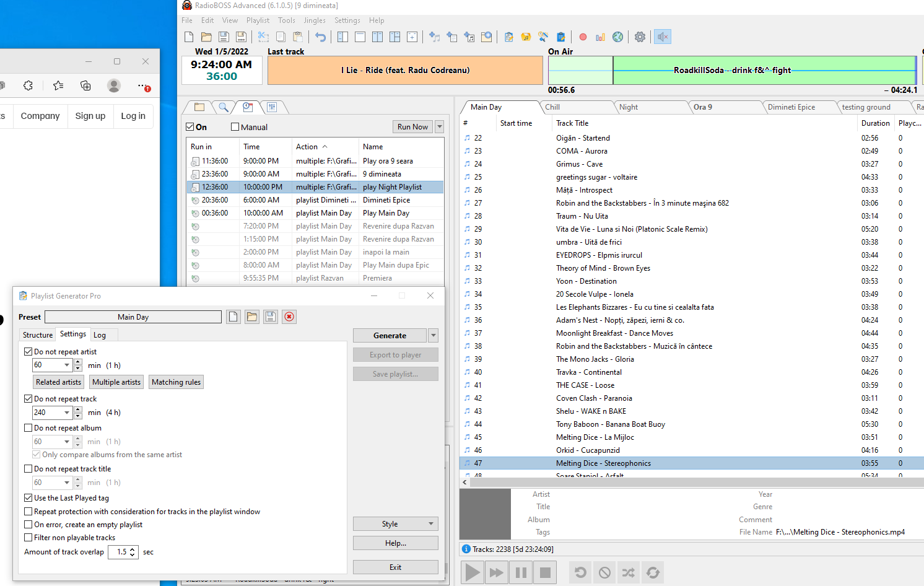Screen dimensions: 924x586
Task: Open preset folder in Playlist Generator
Action: (x=251, y=317)
